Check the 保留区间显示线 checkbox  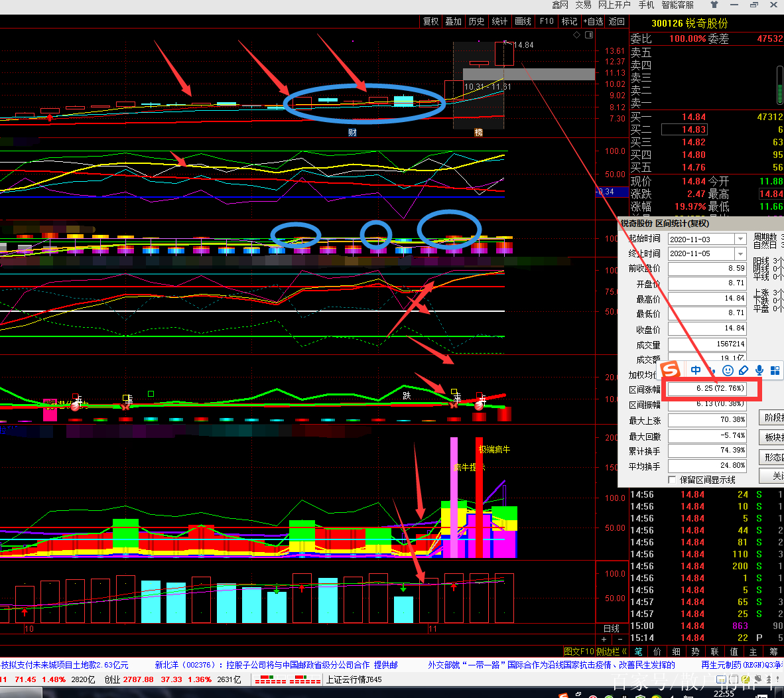tap(672, 480)
